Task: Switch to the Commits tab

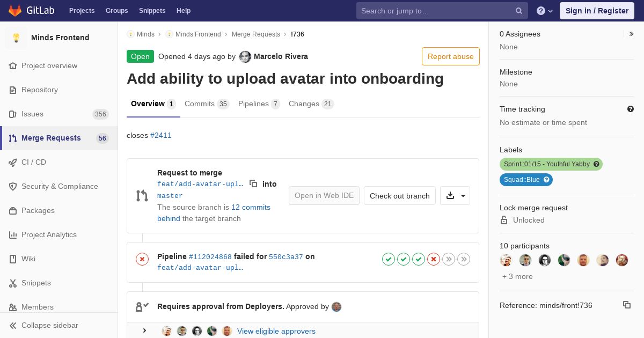Action: [207, 104]
